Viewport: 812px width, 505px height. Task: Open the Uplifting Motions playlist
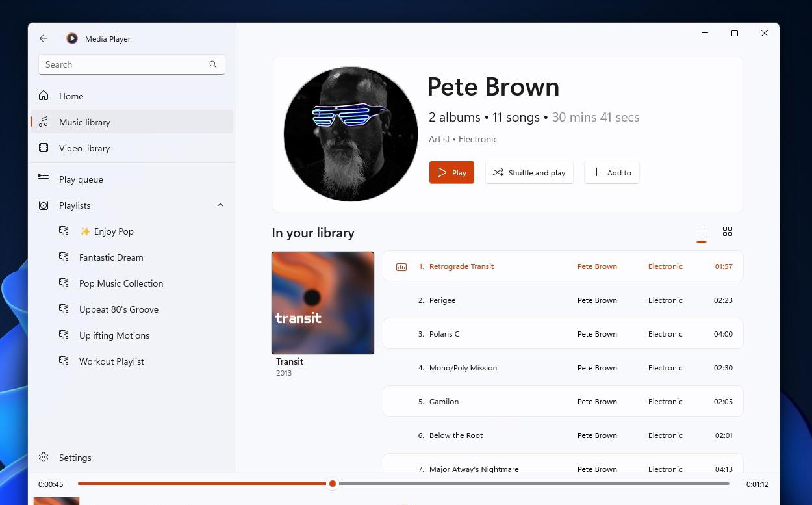coord(132,335)
